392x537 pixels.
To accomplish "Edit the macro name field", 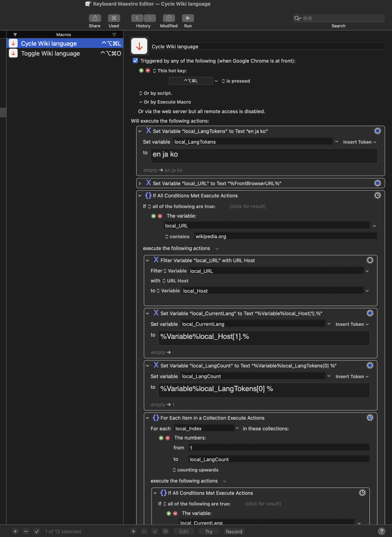I will point(267,46).
